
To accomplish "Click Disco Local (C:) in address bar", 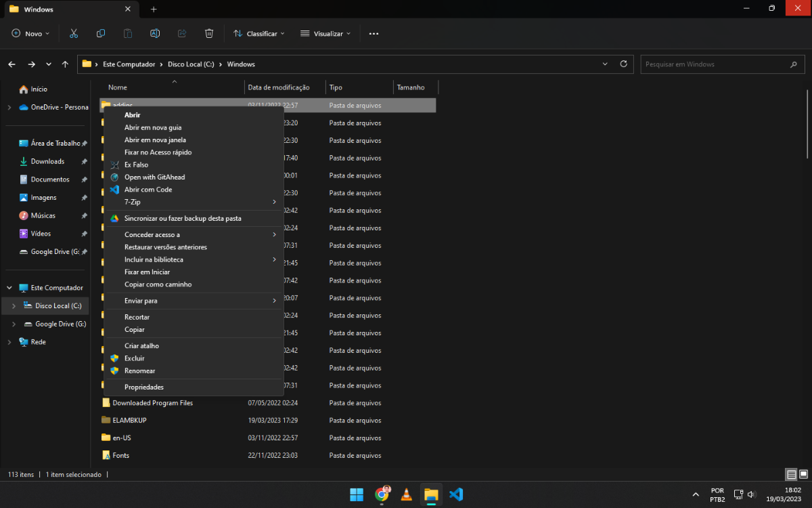I will (x=191, y=64).
